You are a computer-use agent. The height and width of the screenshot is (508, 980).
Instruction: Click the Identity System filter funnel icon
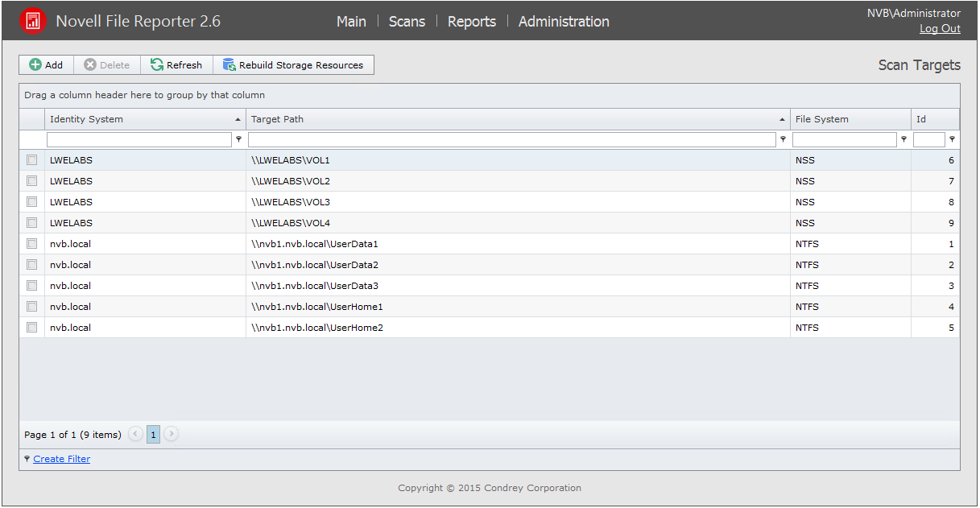click(x=238, y=139)
